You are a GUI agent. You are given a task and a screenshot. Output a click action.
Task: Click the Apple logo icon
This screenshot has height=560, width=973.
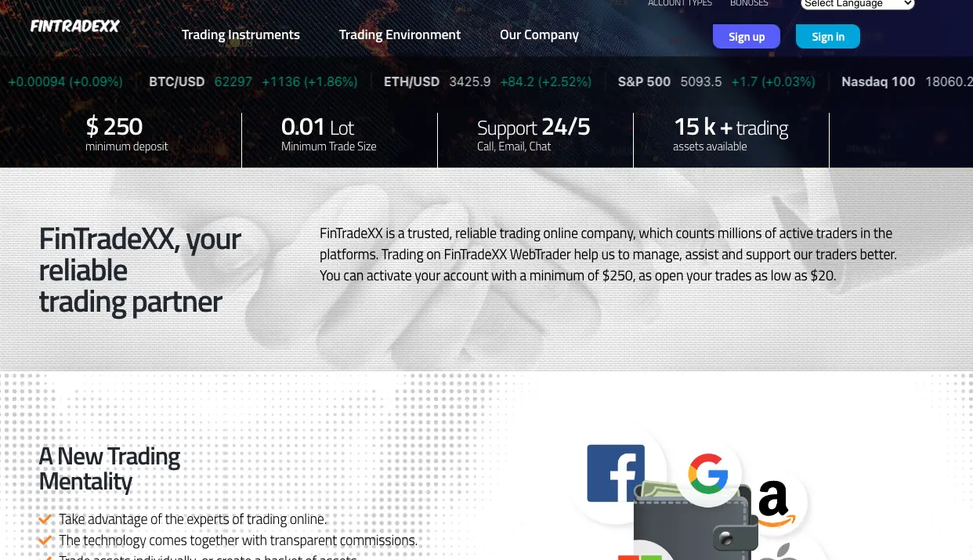pyautogui.click(x=779, y=551)
